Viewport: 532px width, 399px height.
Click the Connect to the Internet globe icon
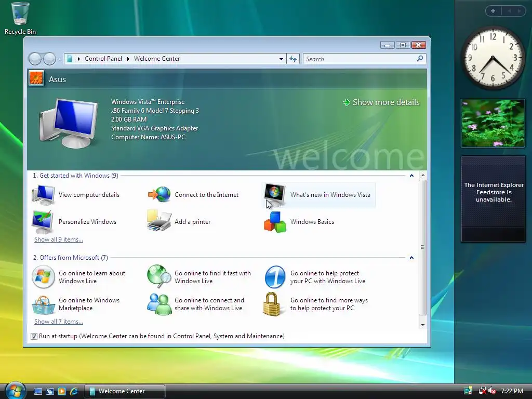[x=159, y=194]
